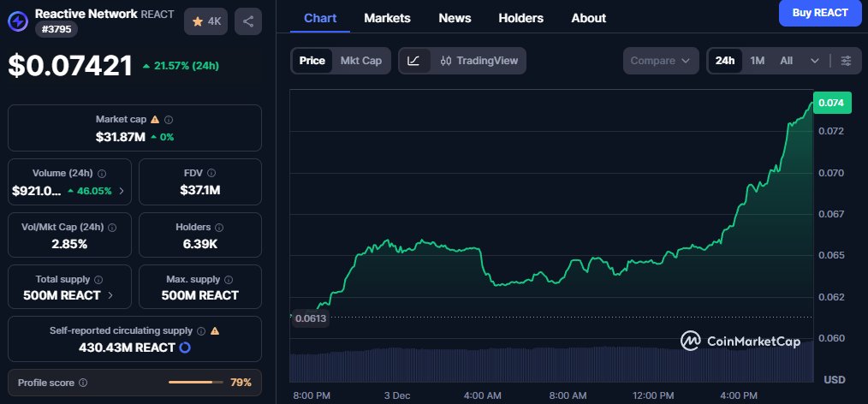Screen dimensions: 868x404
Task: Open the FDV info icon
Action: pos(211,173)
